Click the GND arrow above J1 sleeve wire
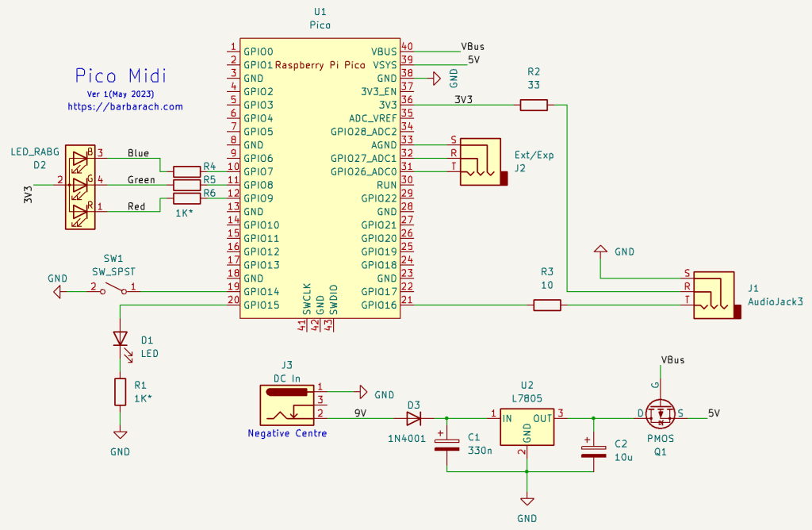This screenshot has width=812, height=530. [x=601, y=249]
